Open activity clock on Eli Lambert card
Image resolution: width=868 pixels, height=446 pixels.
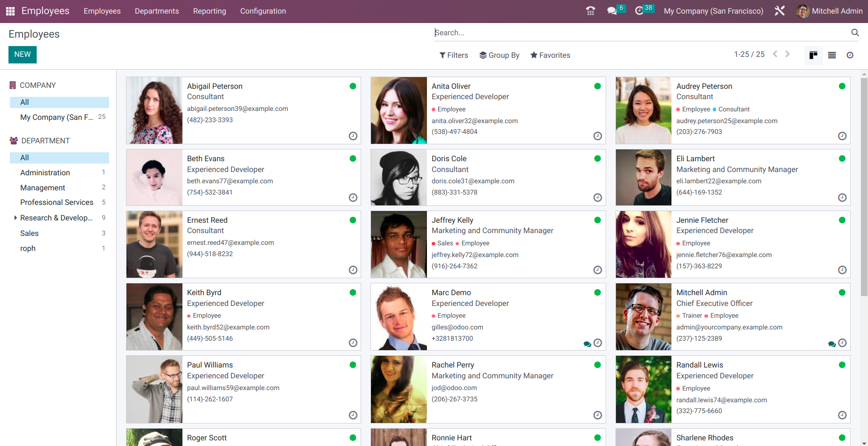coord(842,197)
